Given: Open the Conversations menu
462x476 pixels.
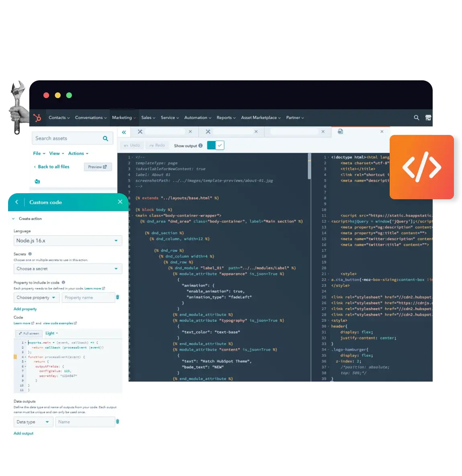Looking at the screenshot, I should pos(91,118).
